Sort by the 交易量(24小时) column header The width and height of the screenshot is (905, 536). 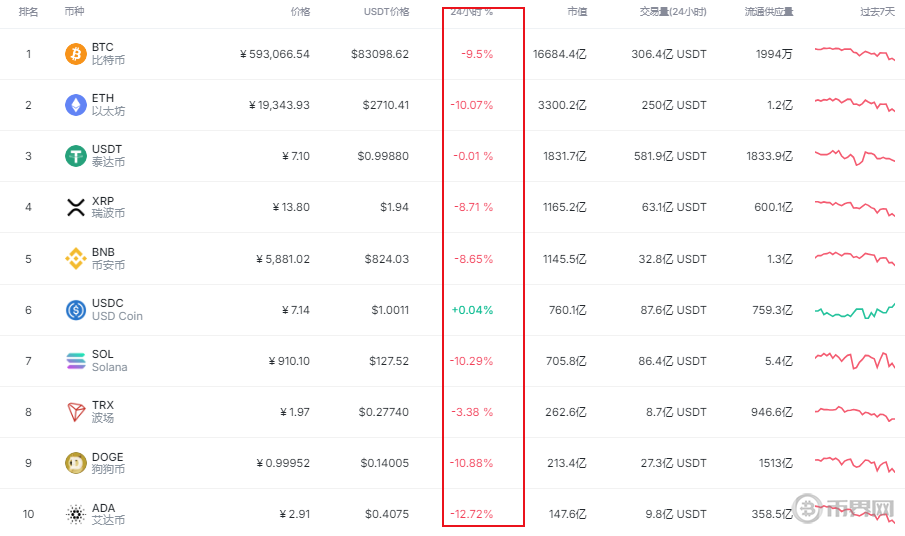point(673,12)
